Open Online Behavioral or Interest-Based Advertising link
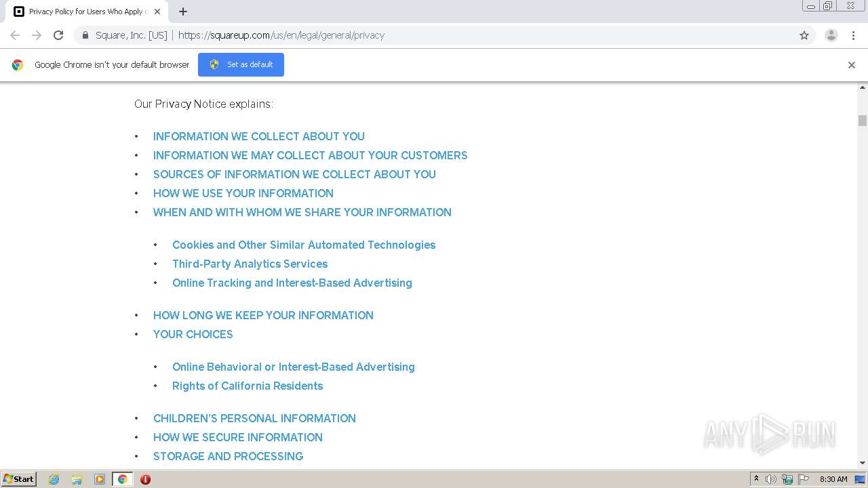This screenshot has height=488, width=868. point(294,367)
